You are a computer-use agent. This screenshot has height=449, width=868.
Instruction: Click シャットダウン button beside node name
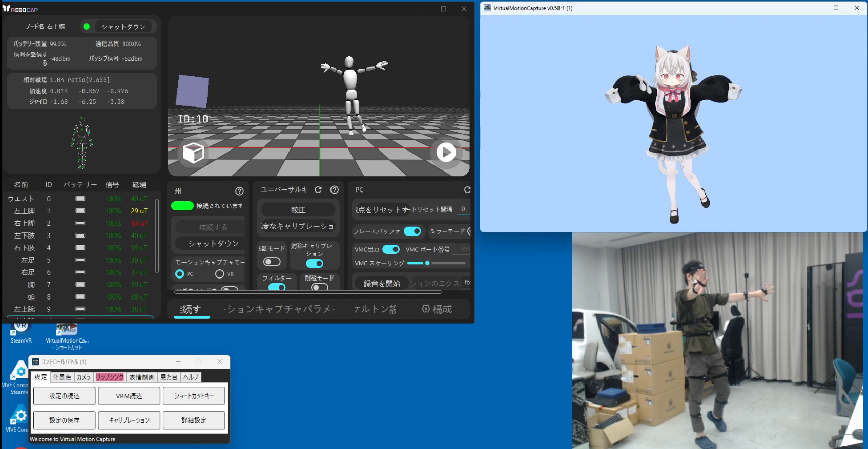pyautogui.click(x=123, y=27)
